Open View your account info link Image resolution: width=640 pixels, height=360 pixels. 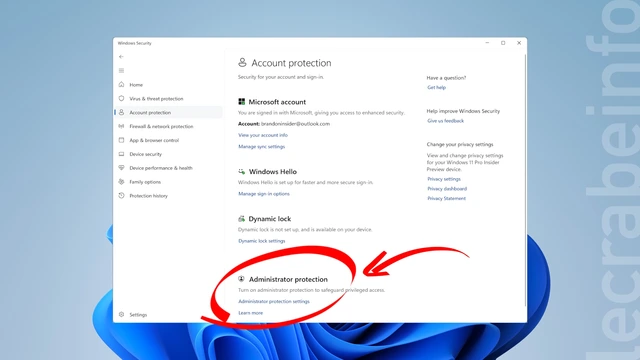(x=263, y=135)
